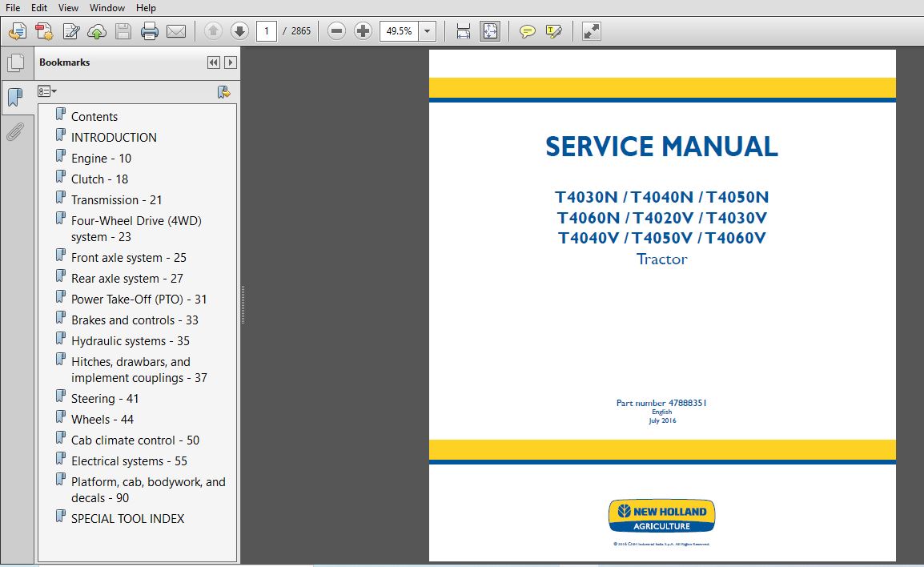Open Platform, cab, bodywork, and decals bookmark
The width and height of the screenshot is (924, 567).
click(148, 490)
